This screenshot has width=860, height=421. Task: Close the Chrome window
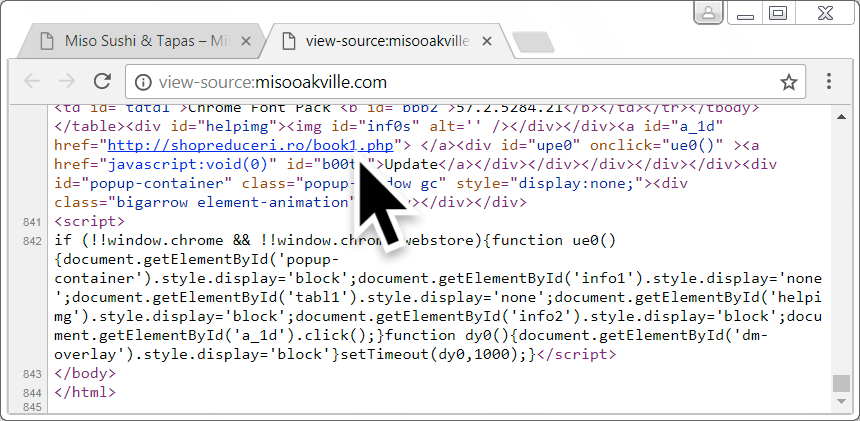(x=825, y=13)
